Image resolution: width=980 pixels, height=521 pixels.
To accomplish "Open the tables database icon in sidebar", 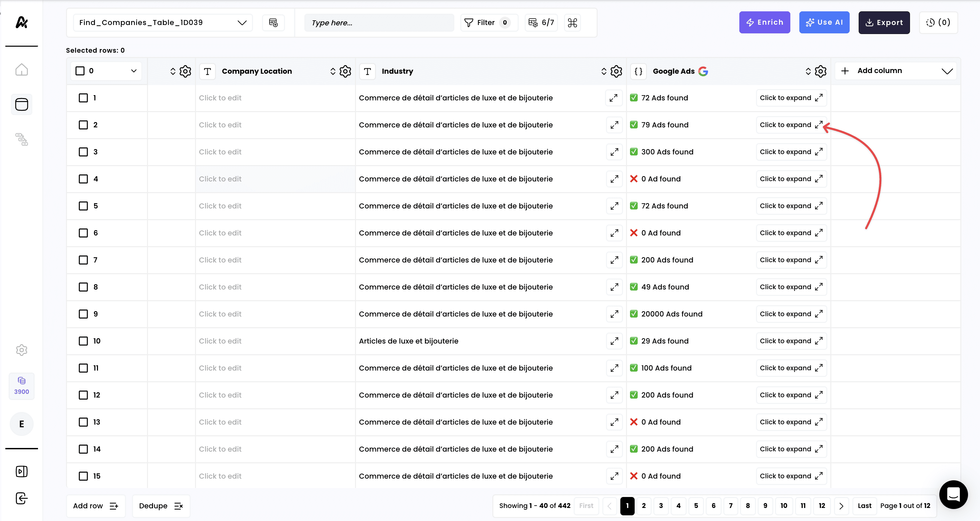I will point(21,104).
